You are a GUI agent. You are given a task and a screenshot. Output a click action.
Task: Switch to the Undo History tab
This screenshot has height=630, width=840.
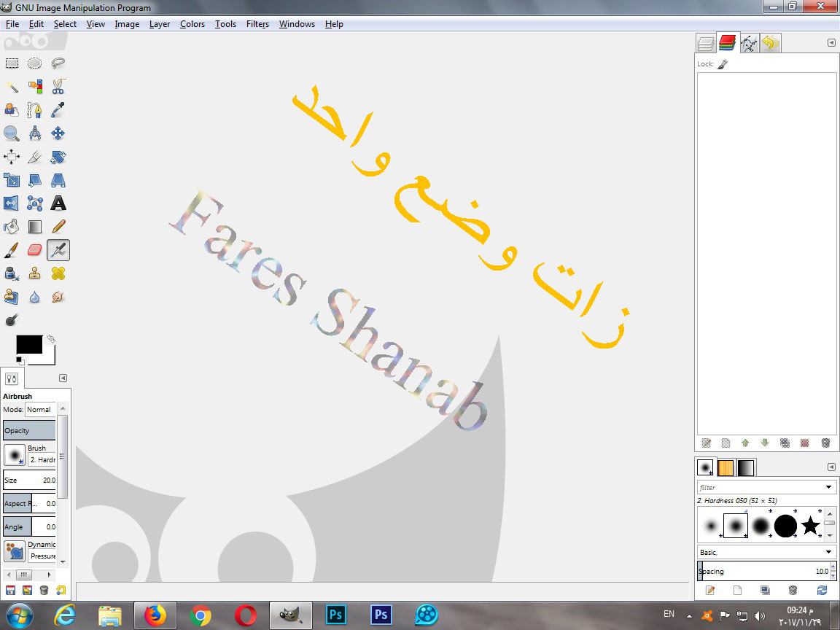(771, 43)
